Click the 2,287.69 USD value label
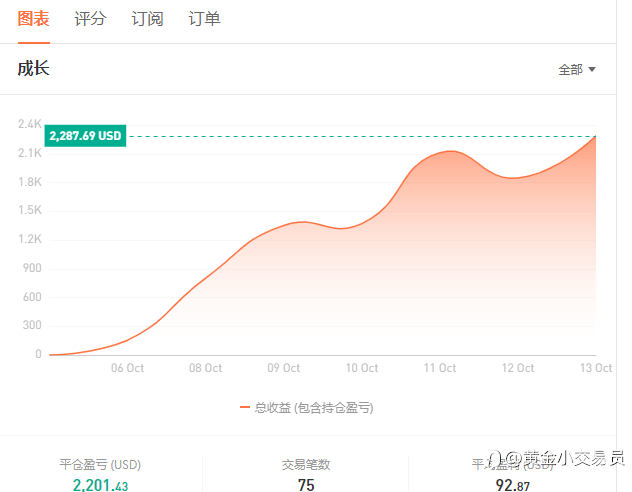The image size is (632, 492). pyautogui.click(x=85, y=136)
